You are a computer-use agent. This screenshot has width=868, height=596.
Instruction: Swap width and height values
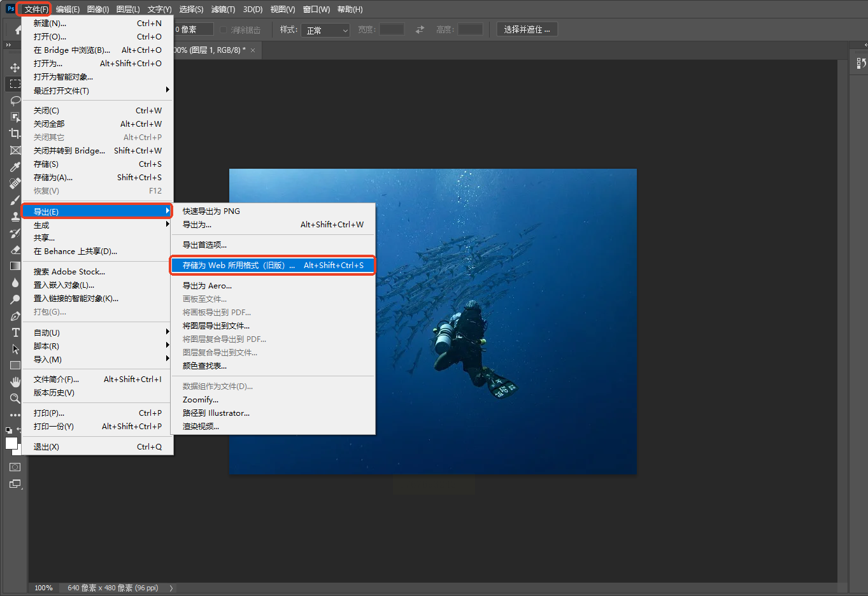point(420,29)
